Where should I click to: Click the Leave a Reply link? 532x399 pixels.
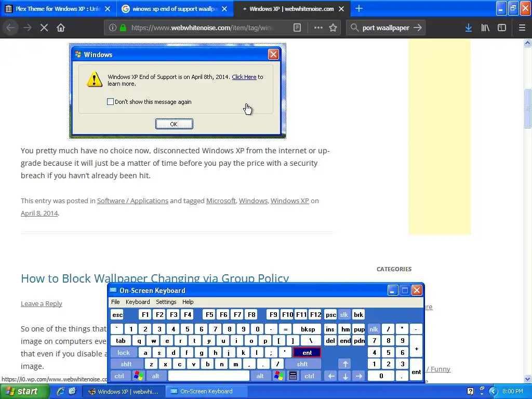pyautogui.click(x=42, y=303)
